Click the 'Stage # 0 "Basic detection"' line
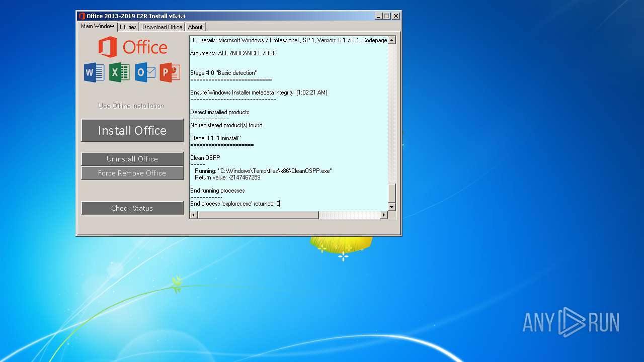644x362 pixels. [x=224, y=73]
